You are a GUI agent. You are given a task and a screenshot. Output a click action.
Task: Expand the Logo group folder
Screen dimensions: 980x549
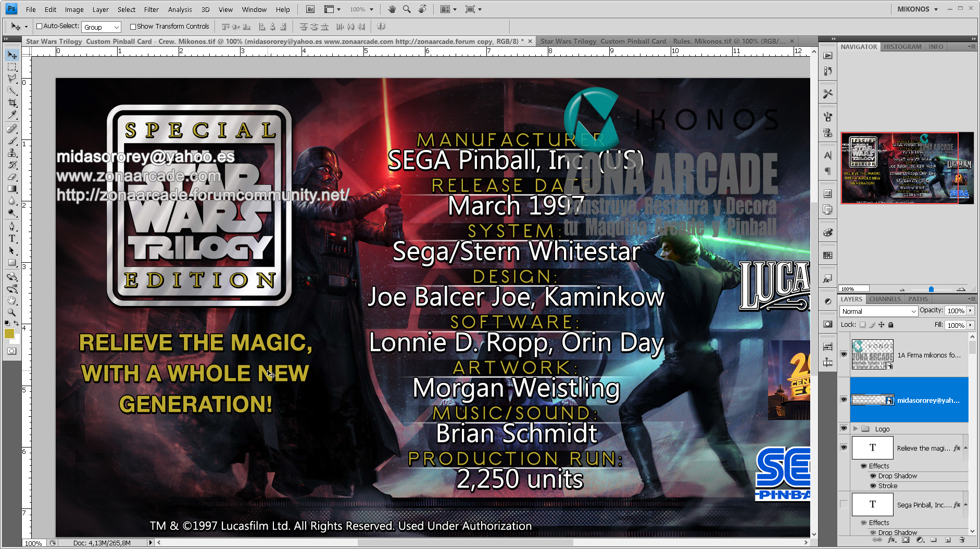point(855,429)
